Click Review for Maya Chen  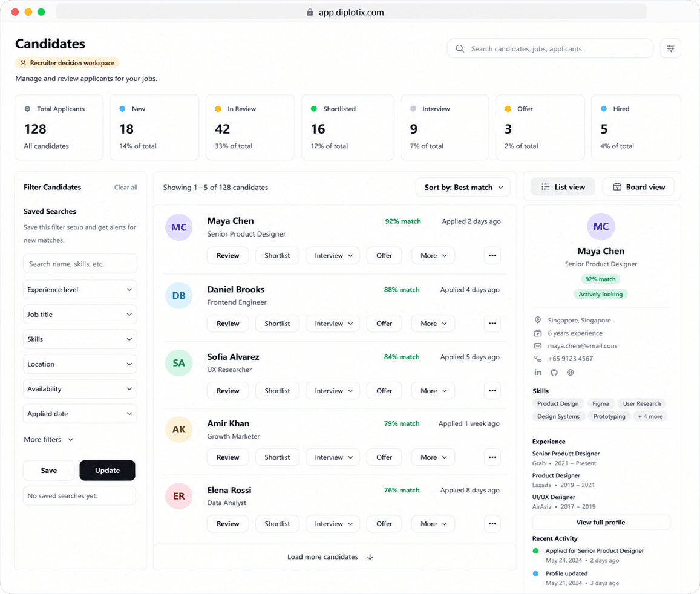pos(227,256)
